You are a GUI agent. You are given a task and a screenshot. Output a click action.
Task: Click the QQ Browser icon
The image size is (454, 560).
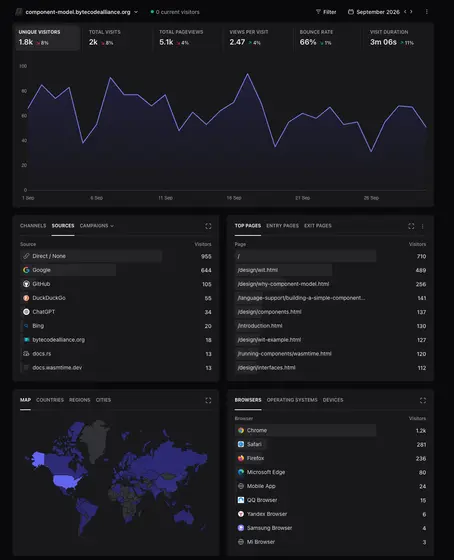tap(241, 500)
